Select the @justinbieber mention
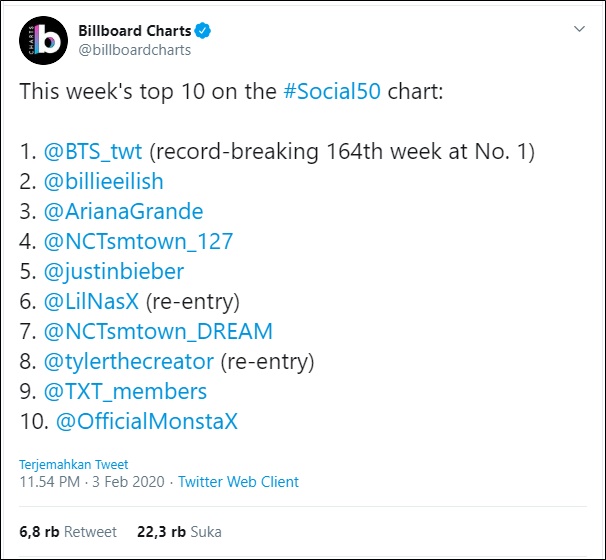The image size is (606, 560). (x=114, y=272)
